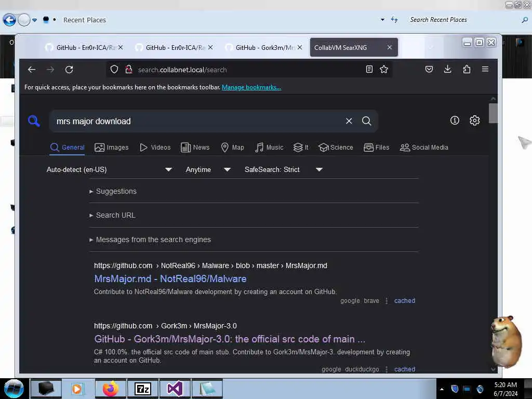
Task: Click Manage bookmarks link
Action: [x=251, y=87]
